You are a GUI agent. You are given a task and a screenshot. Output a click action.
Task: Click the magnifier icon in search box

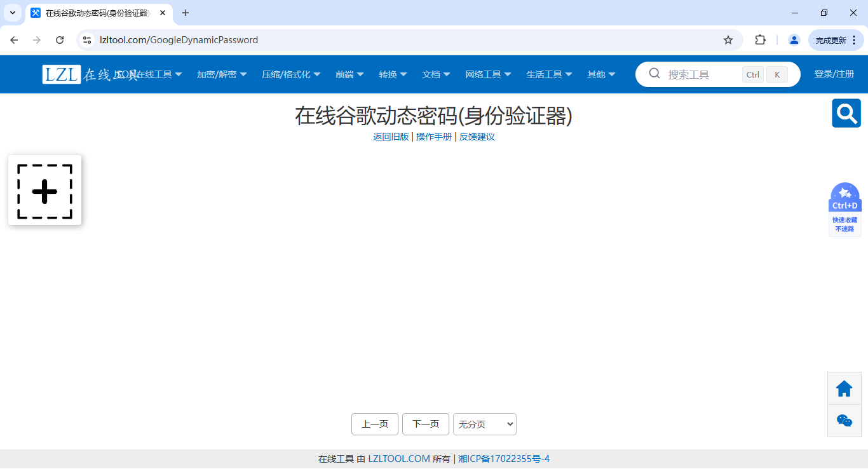click(x=654, y=74)
